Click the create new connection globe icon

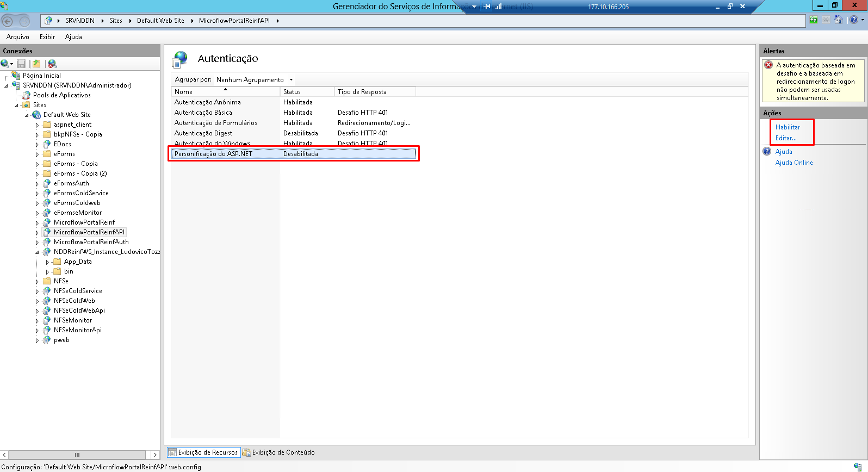click(5, 64)
